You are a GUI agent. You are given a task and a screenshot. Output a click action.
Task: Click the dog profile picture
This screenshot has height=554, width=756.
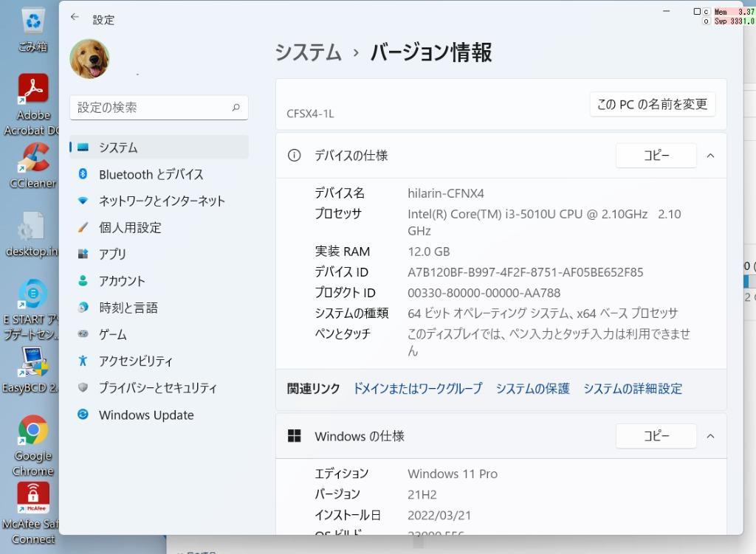pos(89,59)
